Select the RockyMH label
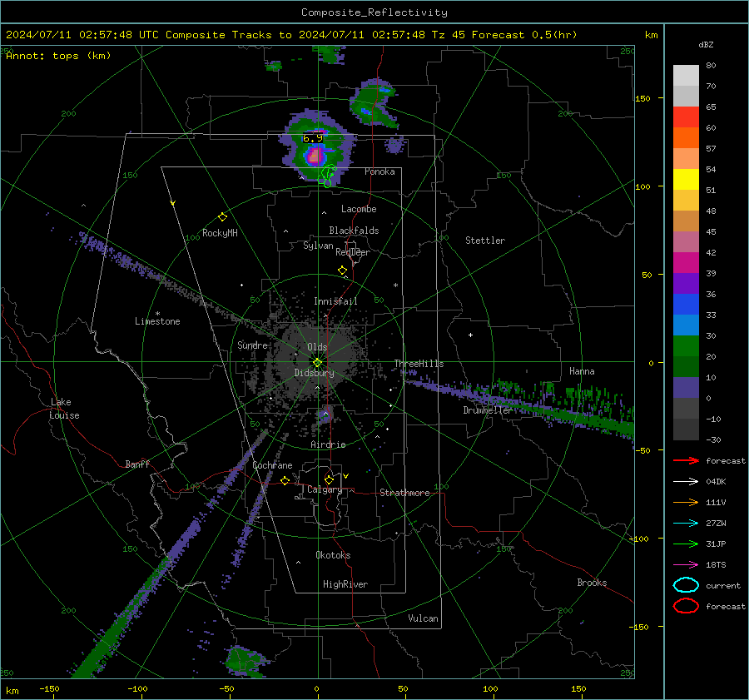Screen dimensions: 749x700 (220, 233)
